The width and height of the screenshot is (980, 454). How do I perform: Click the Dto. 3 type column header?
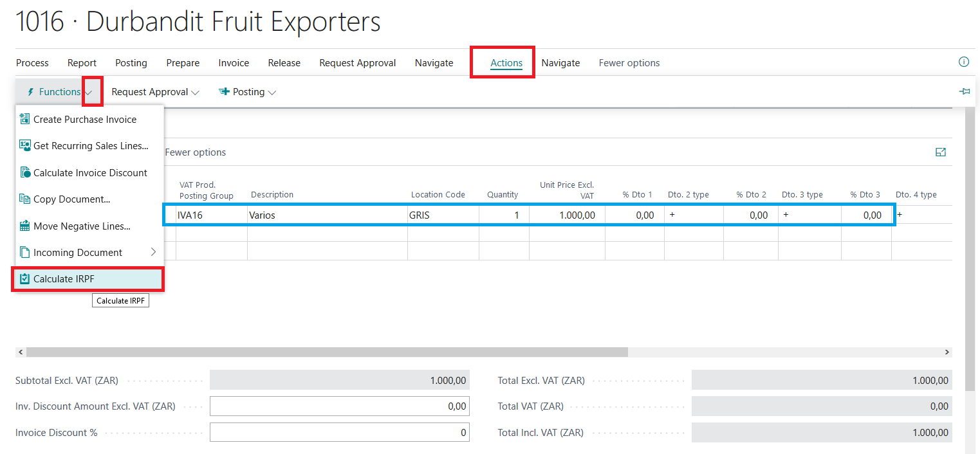pyautogui.click(x=802, y=195)
